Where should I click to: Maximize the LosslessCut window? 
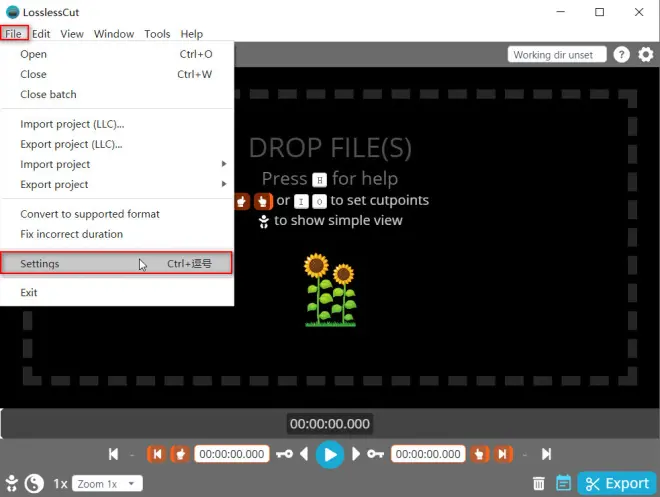[x=599, y=12]
